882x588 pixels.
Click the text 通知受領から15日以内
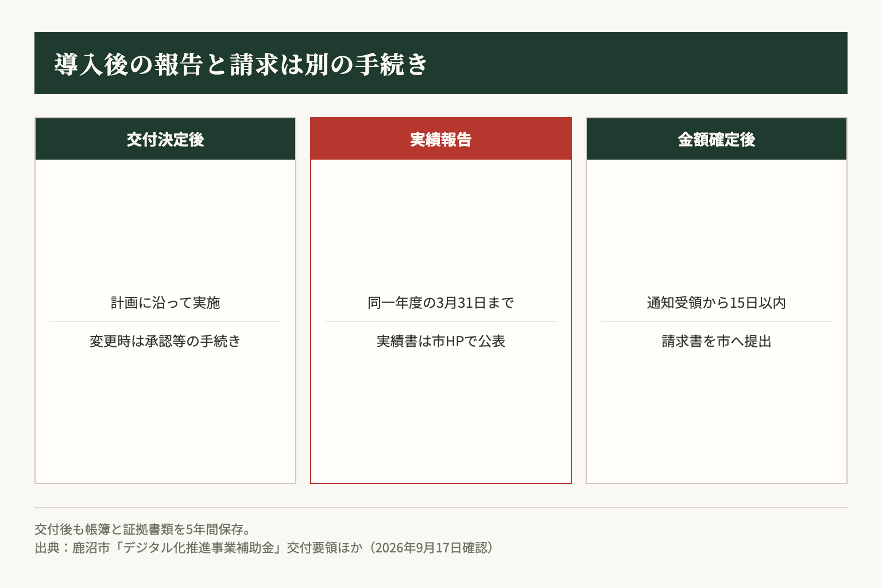717,303
